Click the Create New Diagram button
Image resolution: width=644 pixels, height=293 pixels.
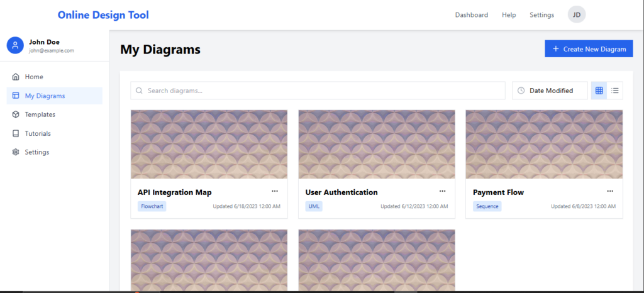[x=589, y=49]
